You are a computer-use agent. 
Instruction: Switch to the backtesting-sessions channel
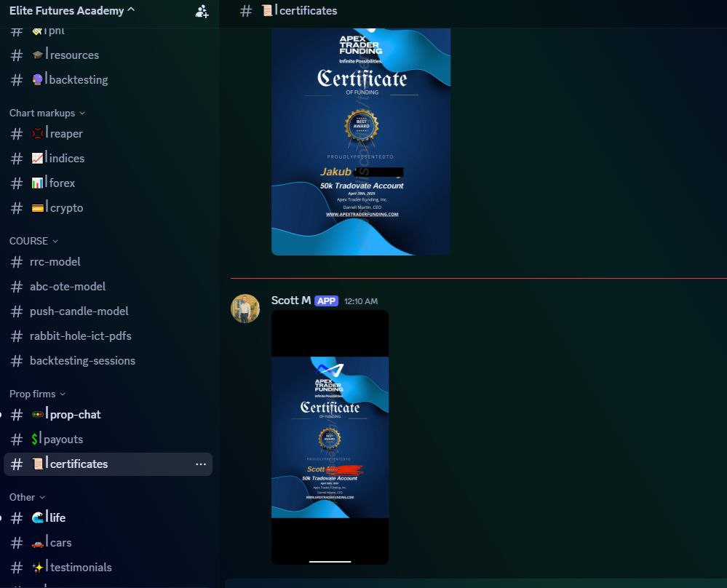pyautogui.click(x=82, y=361)
